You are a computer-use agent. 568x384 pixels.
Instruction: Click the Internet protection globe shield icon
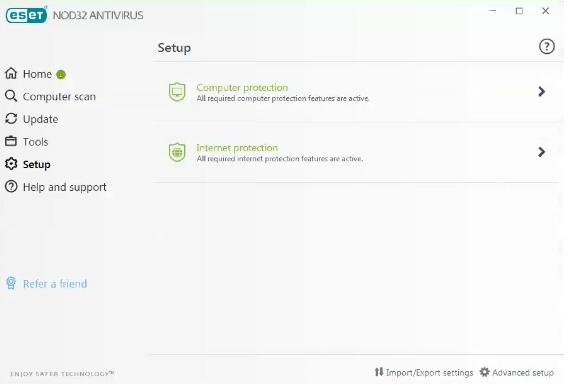pyautogui.click(x=177, y=152)
